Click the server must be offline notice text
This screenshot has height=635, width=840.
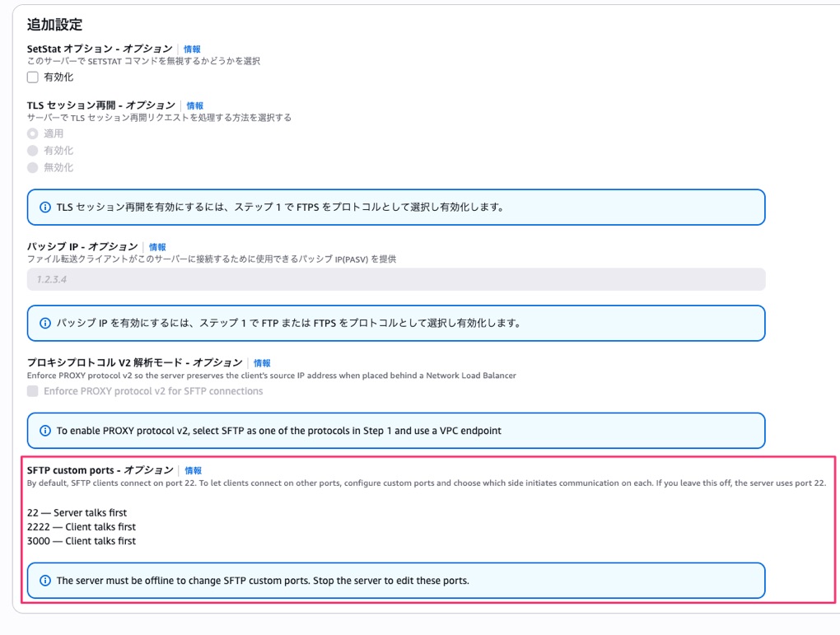263,581
